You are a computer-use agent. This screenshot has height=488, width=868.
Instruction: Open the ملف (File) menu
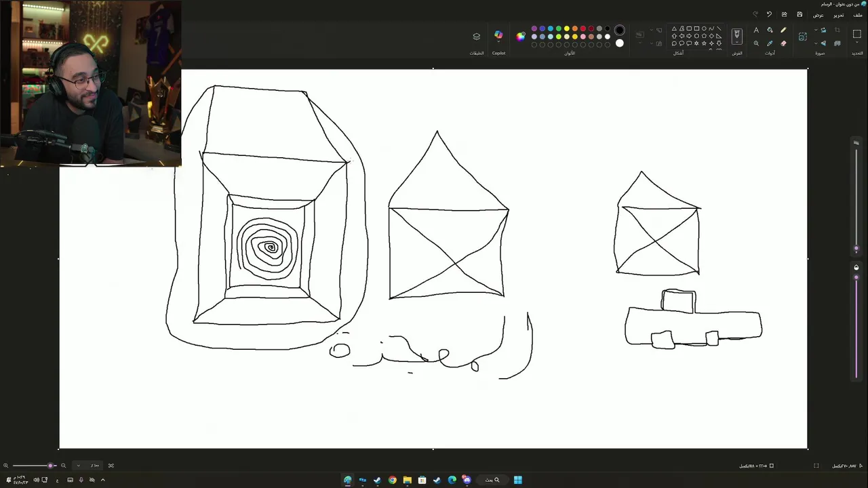click(x=858, y=15)
